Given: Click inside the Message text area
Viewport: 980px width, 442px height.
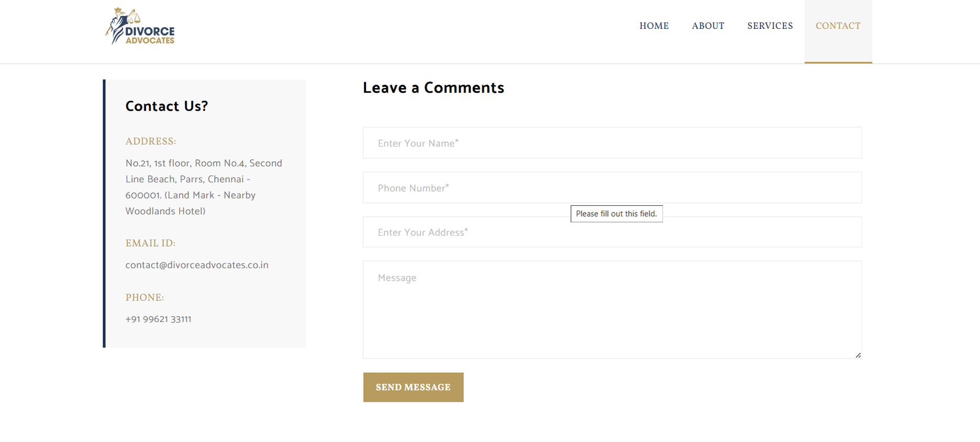Looking at the screenshot, I should [612, 310].
